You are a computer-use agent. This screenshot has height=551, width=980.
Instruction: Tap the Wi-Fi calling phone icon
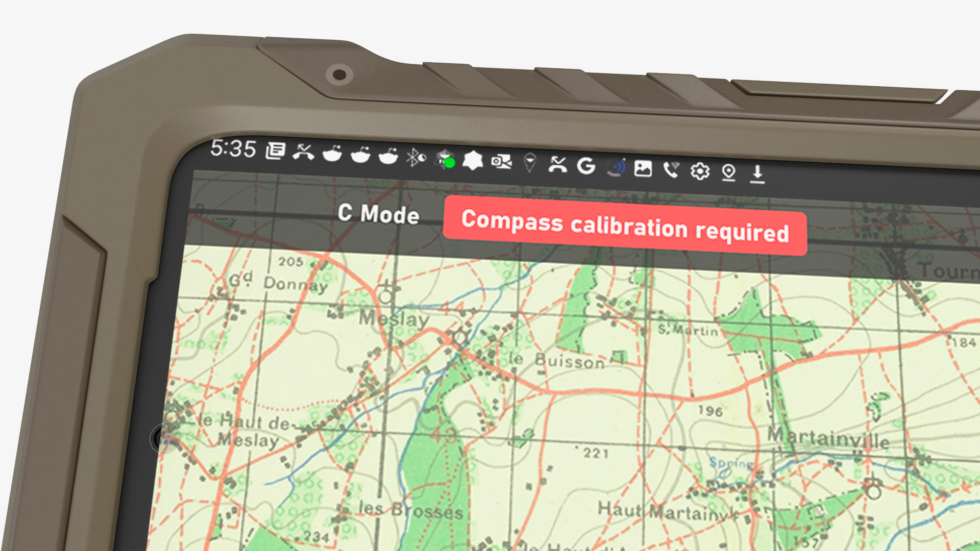click(672, 169)
